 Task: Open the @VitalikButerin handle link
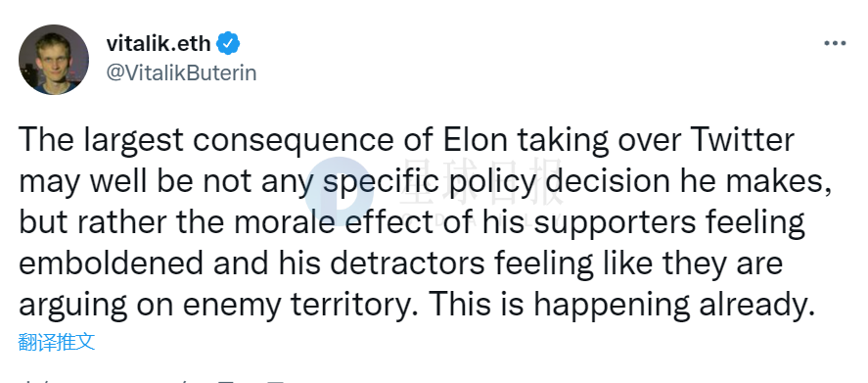tap(181, 72)
